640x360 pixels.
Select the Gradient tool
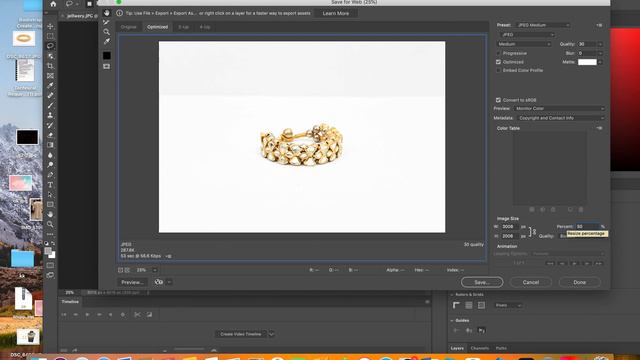50,145
